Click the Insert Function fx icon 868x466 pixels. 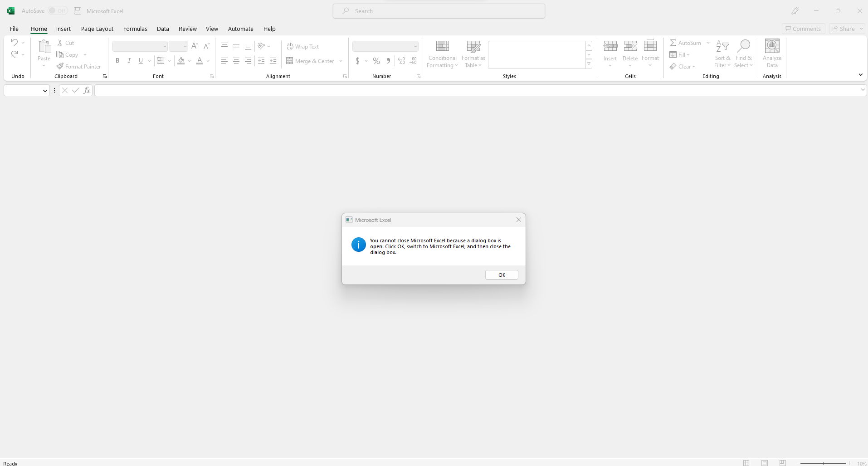pyautogui.click(x=87, y=90)
